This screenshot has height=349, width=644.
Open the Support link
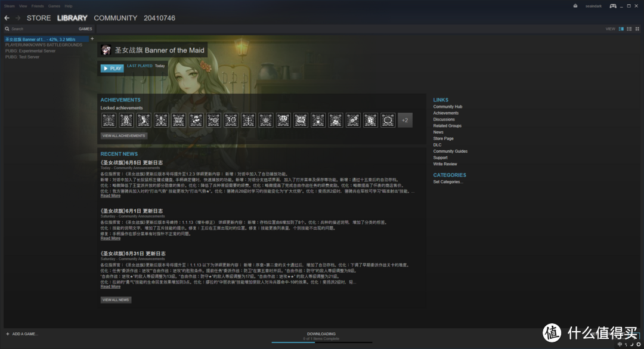(x=440, y=157)
